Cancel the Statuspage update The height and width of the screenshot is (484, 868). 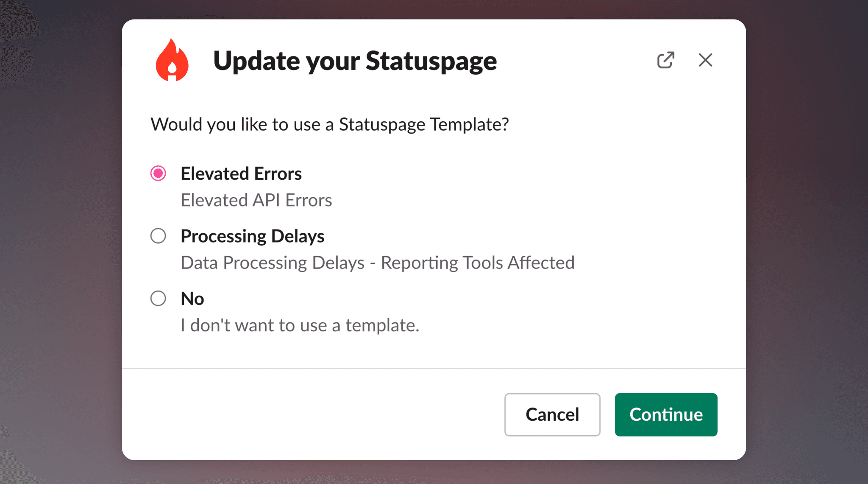click(x=552, y=414)
